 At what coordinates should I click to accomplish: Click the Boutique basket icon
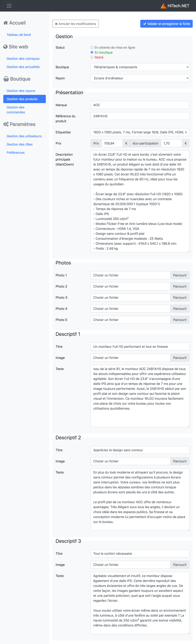coord(6,79)
